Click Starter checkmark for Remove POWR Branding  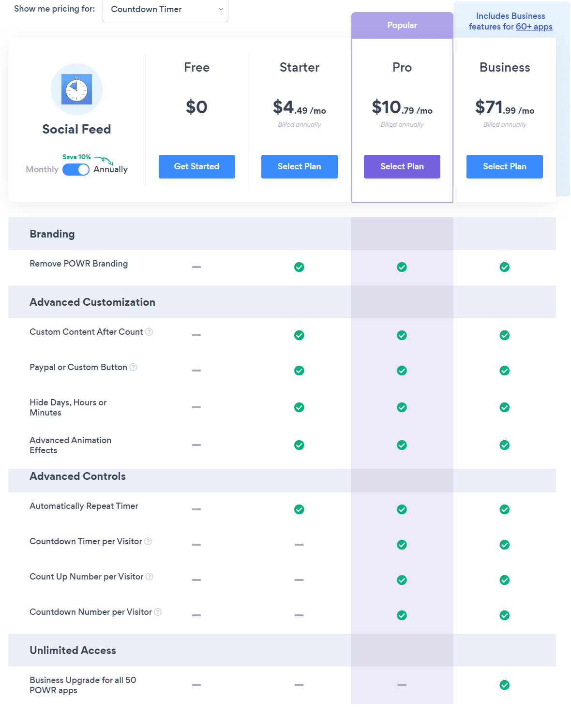(299, 267)
